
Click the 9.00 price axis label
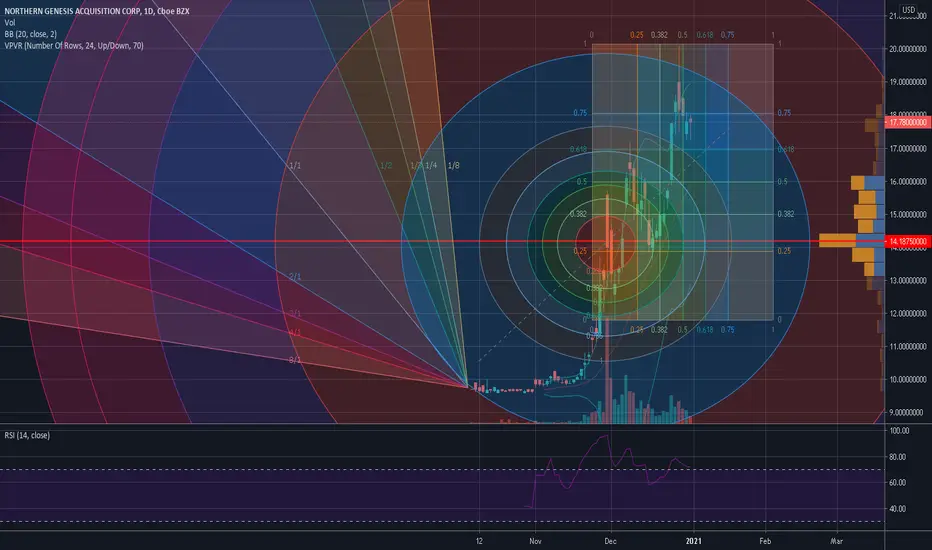[906, 412]
